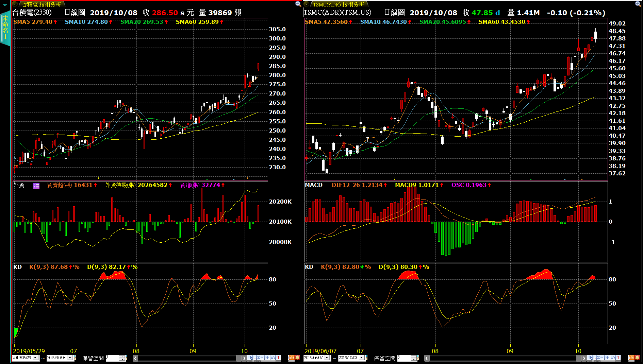This screenshot has height=364, width=643.
Task: Click the undo arrow in left chart toolbar
Action: 273,358
